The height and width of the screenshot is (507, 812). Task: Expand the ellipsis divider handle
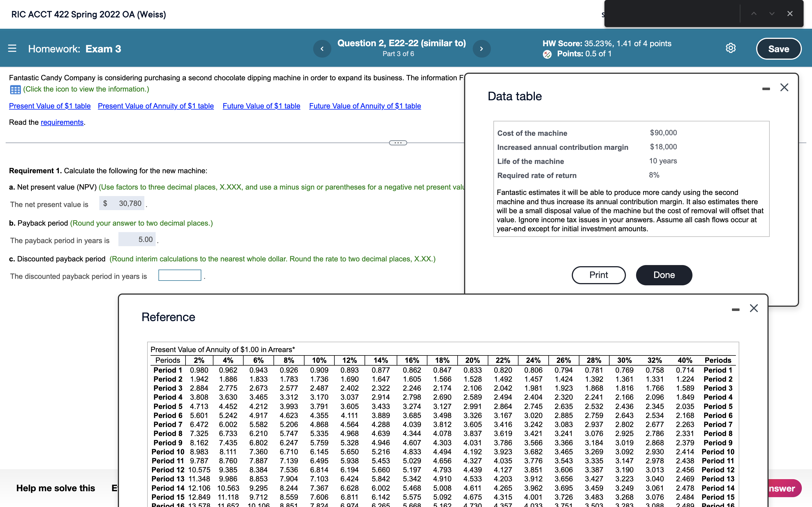point(398,143)
